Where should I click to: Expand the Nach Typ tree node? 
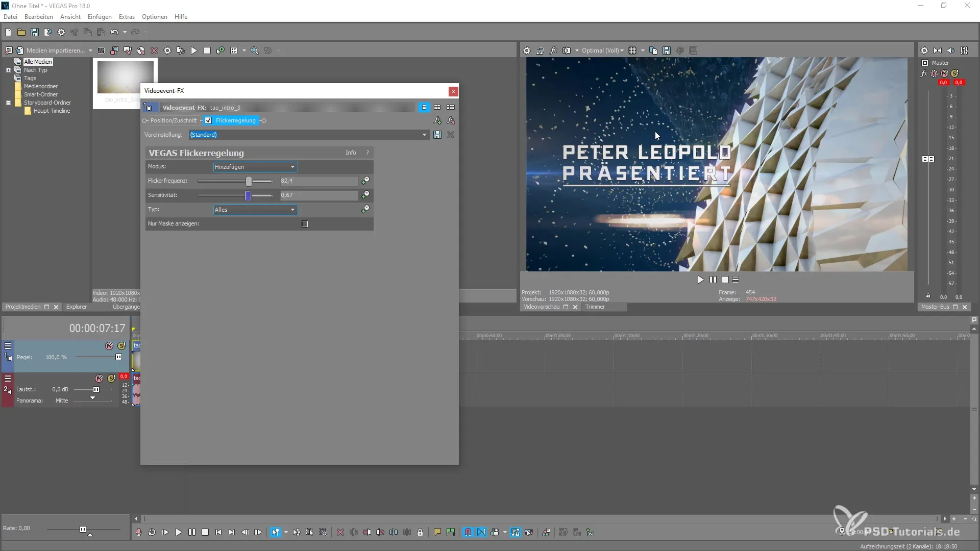coord(8,70)
